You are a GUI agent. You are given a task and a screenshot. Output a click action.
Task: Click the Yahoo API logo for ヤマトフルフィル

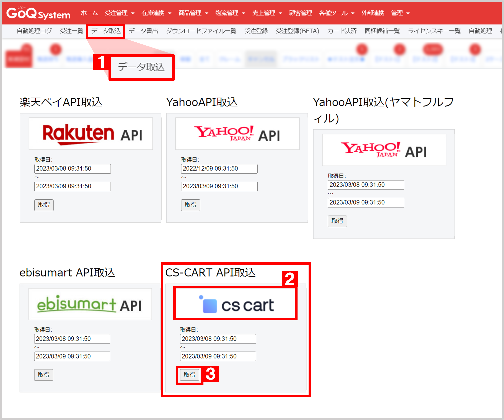pos(384,150)
